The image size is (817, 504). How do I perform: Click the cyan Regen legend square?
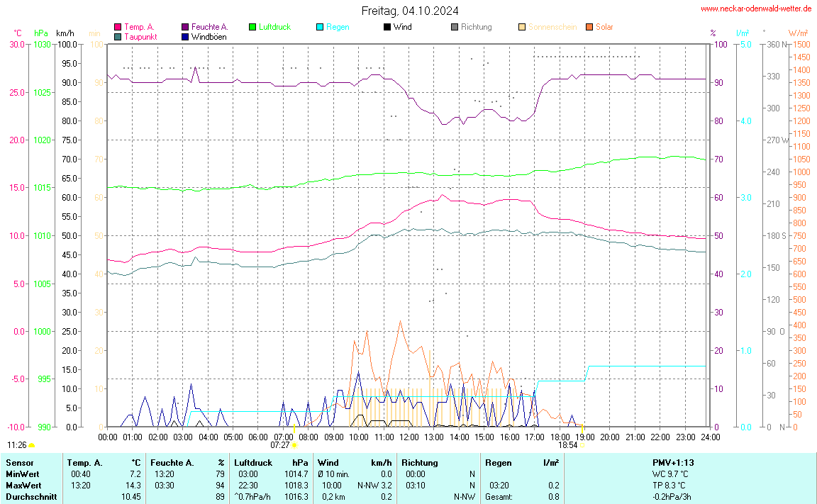(x=320, y=27)
